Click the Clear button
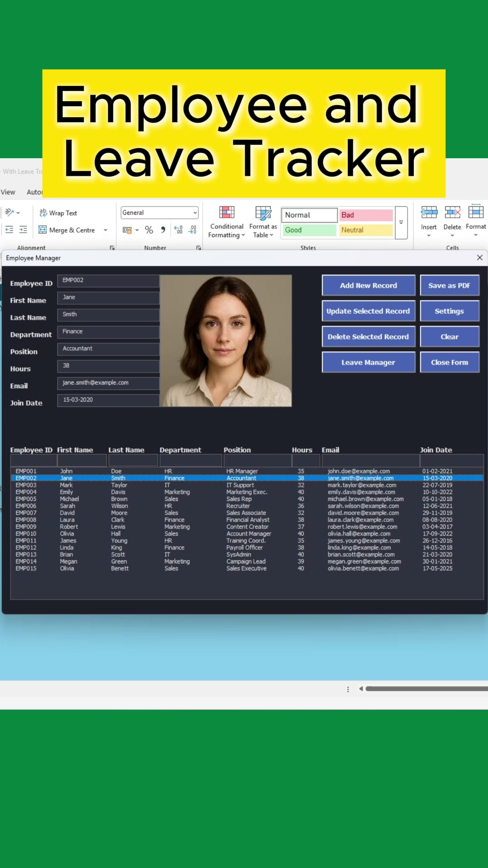Screen dimensions: 488x868 (x=450, y=337)
